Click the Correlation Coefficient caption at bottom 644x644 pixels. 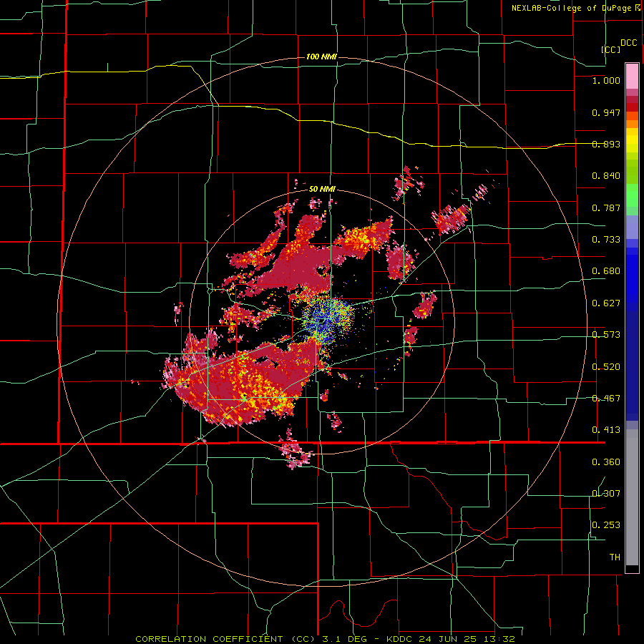325,639
